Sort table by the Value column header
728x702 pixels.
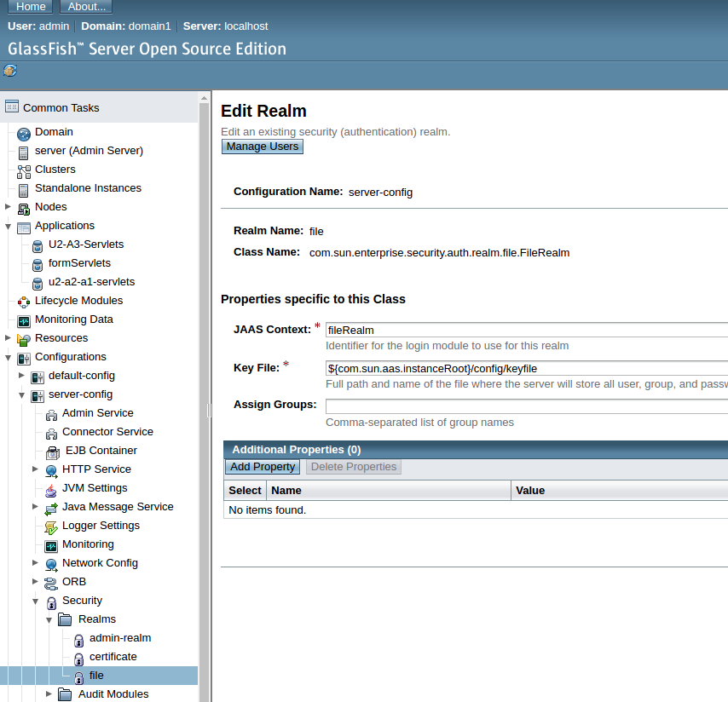530,491
